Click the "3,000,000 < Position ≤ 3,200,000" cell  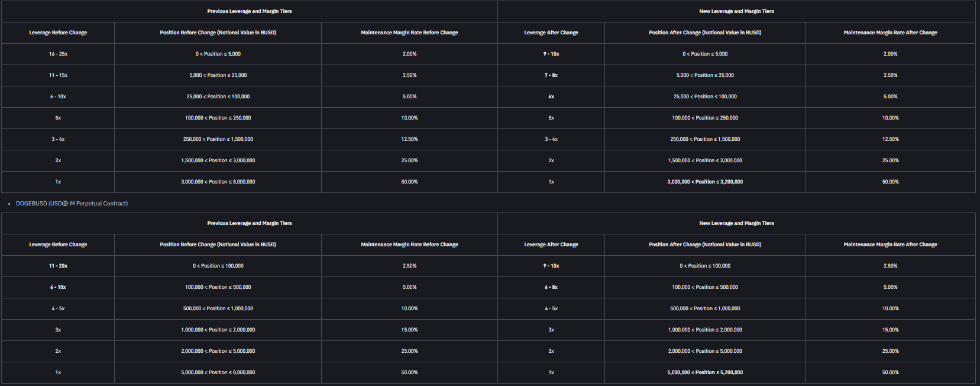tap(705, 182)
